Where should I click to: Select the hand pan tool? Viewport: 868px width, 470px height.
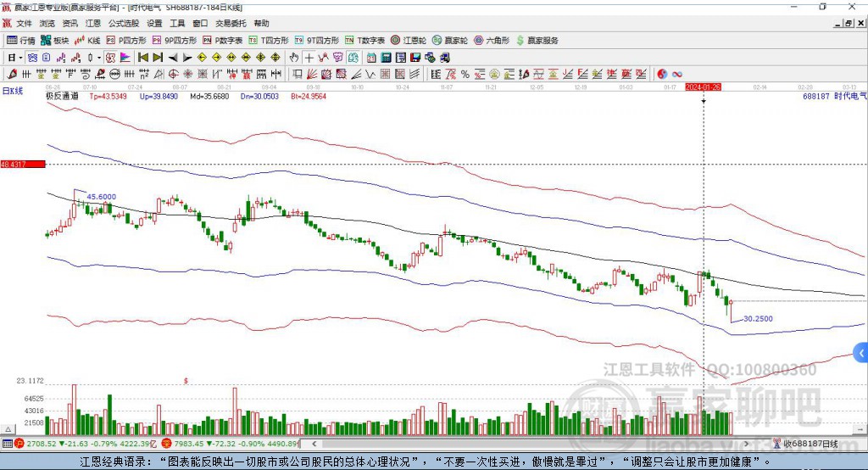pos(294,58)
